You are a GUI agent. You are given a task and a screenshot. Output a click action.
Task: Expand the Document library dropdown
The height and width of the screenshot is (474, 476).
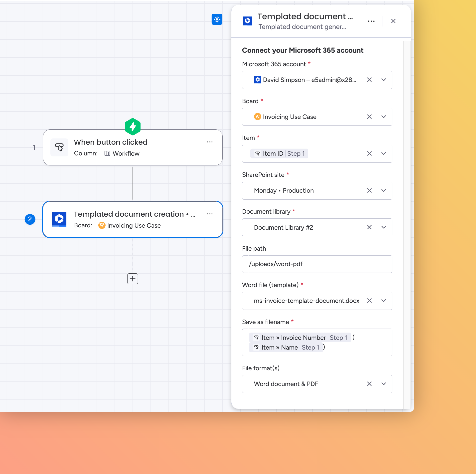click(384, 227)
